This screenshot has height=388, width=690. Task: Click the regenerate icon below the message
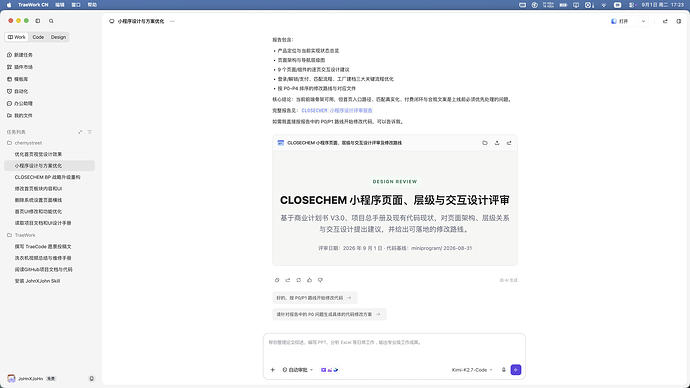coord(299,280)
